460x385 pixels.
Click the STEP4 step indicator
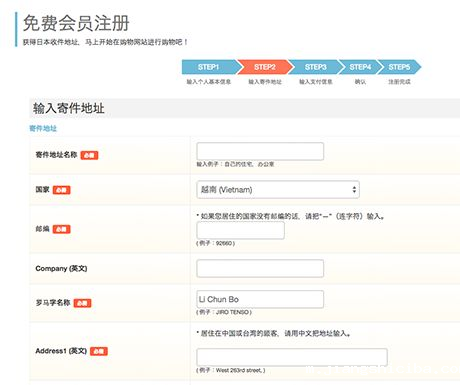tap(361, 67)
